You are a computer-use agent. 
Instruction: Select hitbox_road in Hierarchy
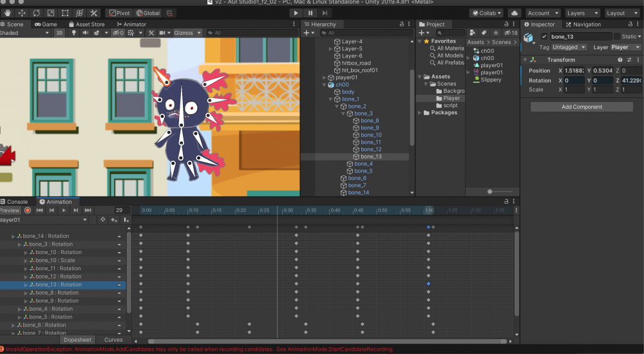coord(356,63)
